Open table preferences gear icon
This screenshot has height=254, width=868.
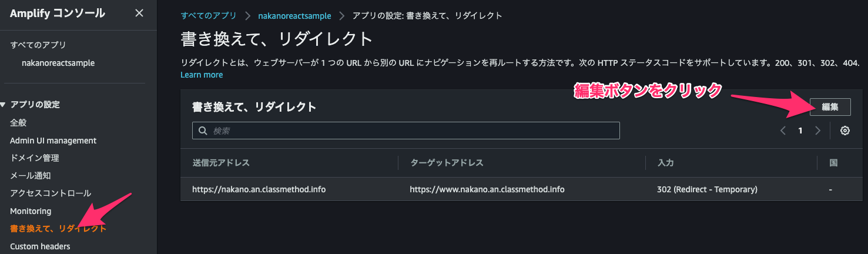pyautogui.click(x=845, y=131)
